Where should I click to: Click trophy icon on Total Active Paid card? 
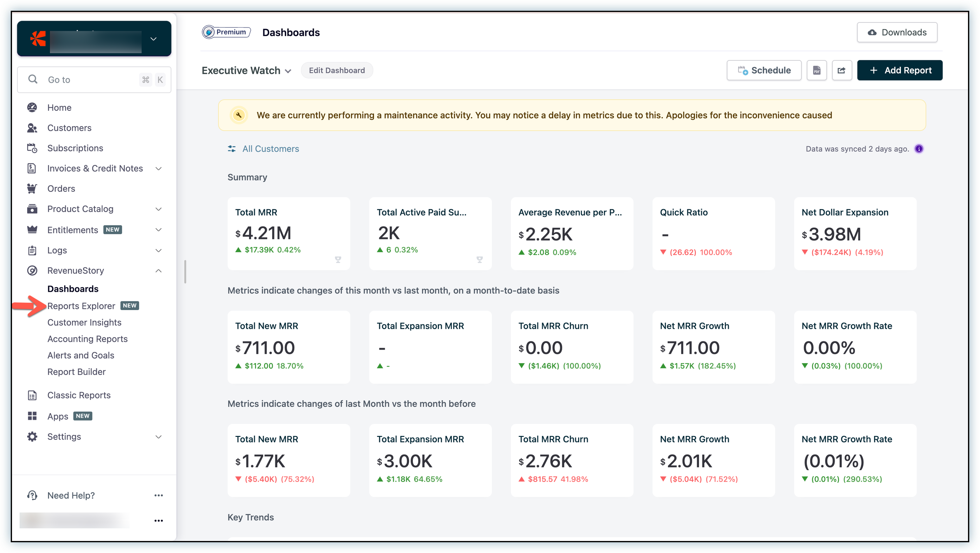tap(479, 259)
